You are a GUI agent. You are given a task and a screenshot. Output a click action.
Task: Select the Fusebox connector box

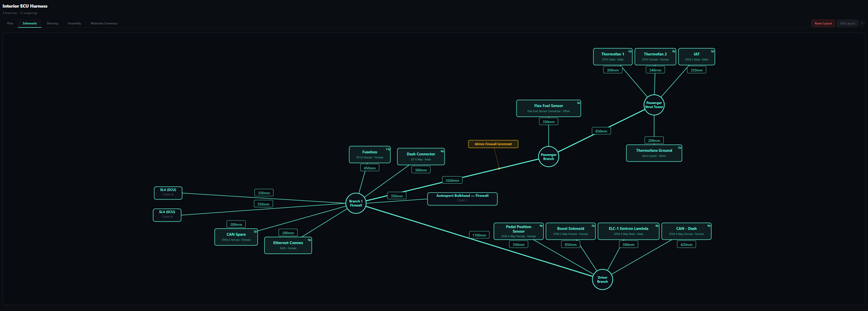tap(370, 154)
